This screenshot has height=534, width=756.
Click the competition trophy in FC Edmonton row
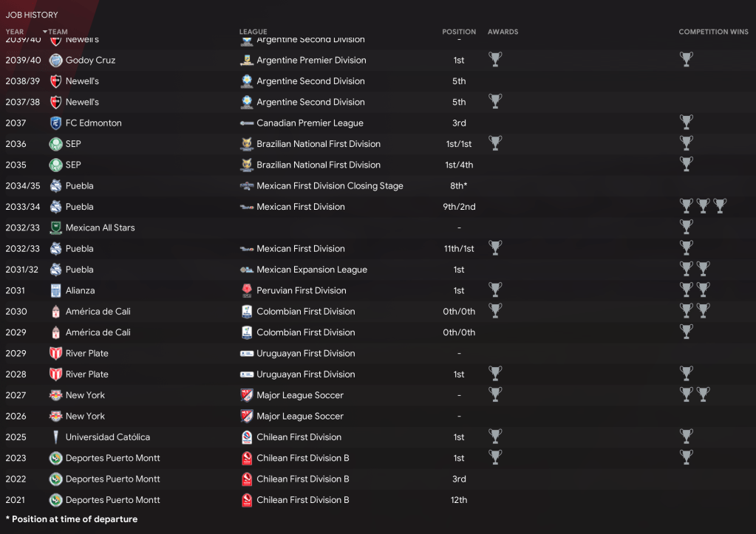pos(687,123)
